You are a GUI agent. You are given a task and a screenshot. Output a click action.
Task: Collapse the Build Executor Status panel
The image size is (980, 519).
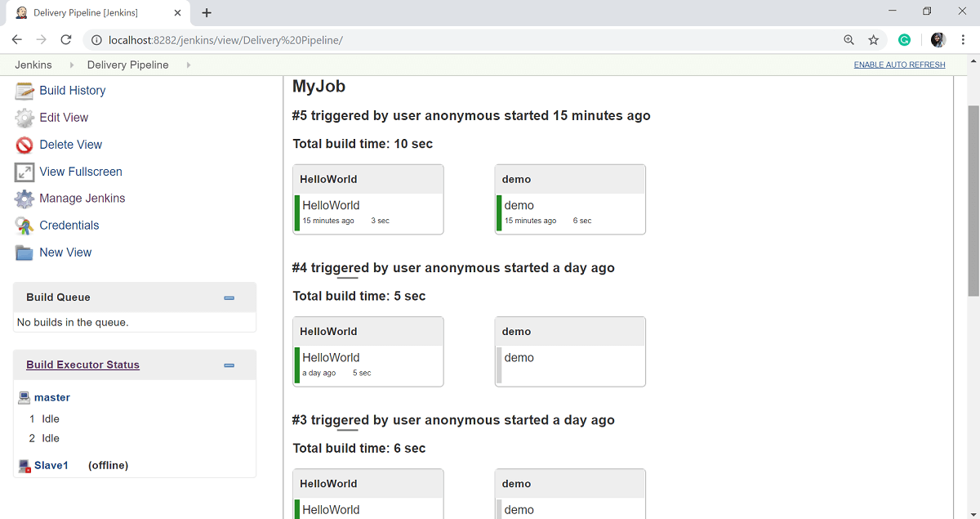(x=229, y=365)
